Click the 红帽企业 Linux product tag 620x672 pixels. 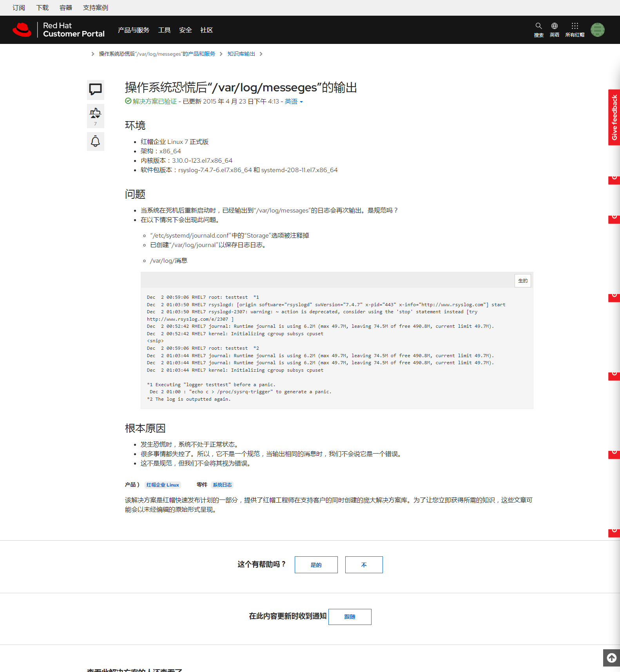[x=163, y=485]
